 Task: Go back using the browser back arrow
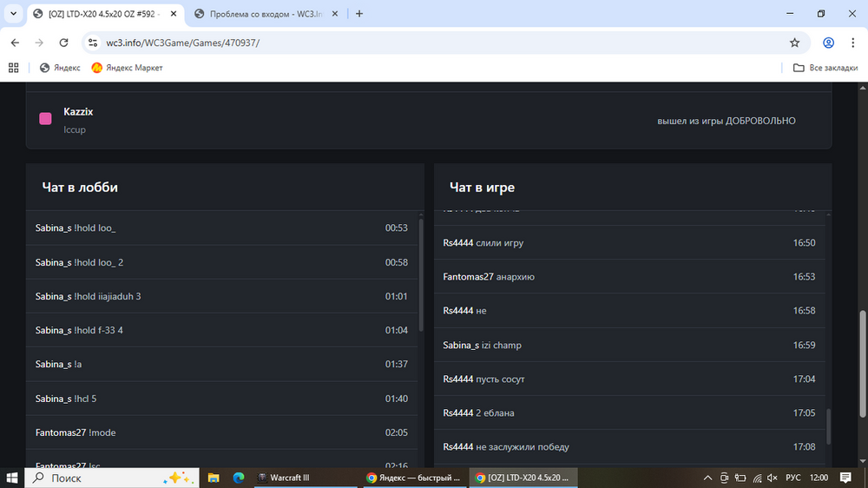click(x=15, y=43)
